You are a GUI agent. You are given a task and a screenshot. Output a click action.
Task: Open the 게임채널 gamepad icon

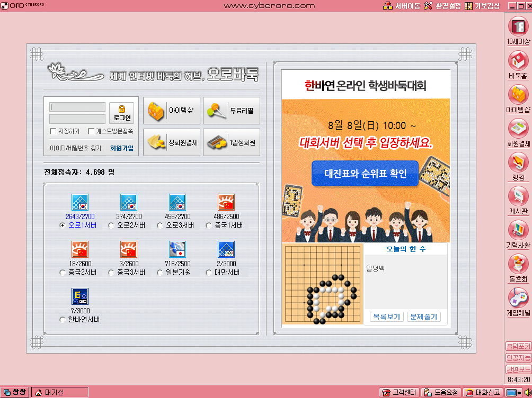pyautogui.click(x=518, y=298)
